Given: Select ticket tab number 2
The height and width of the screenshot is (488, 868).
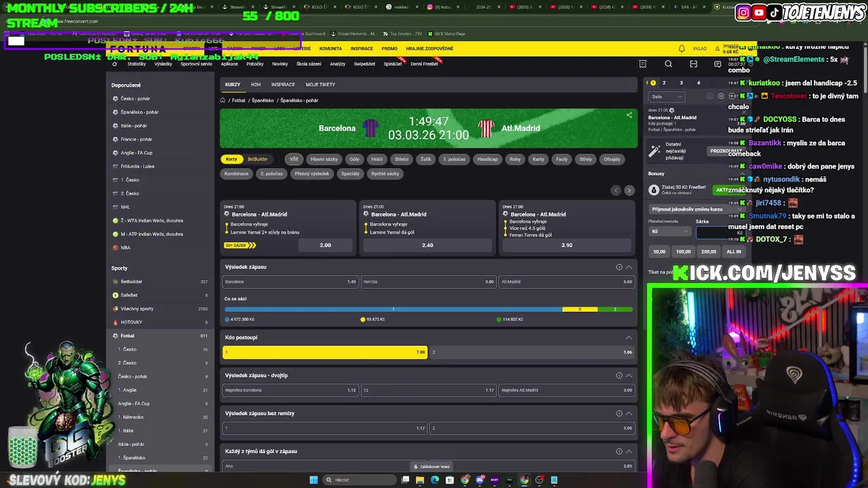Looking at the screenshot, I should (664, 83).
